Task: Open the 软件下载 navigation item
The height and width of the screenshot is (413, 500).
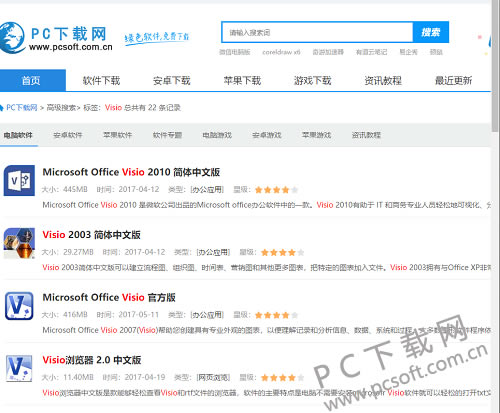Action: pos(101,80)
